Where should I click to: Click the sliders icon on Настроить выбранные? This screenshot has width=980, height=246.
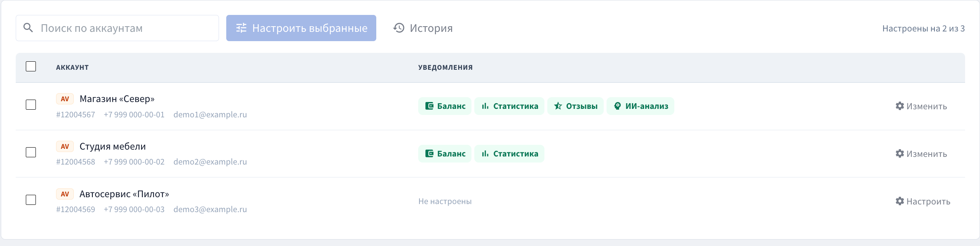pyautogui.click(x=241, y=28)
